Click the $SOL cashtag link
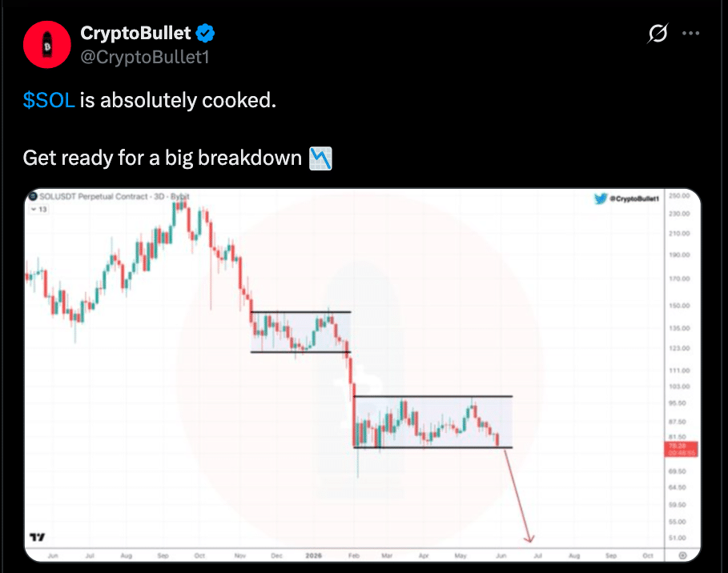Image resolution: width=728 pixels, height=573 pixels. [49, 100]
